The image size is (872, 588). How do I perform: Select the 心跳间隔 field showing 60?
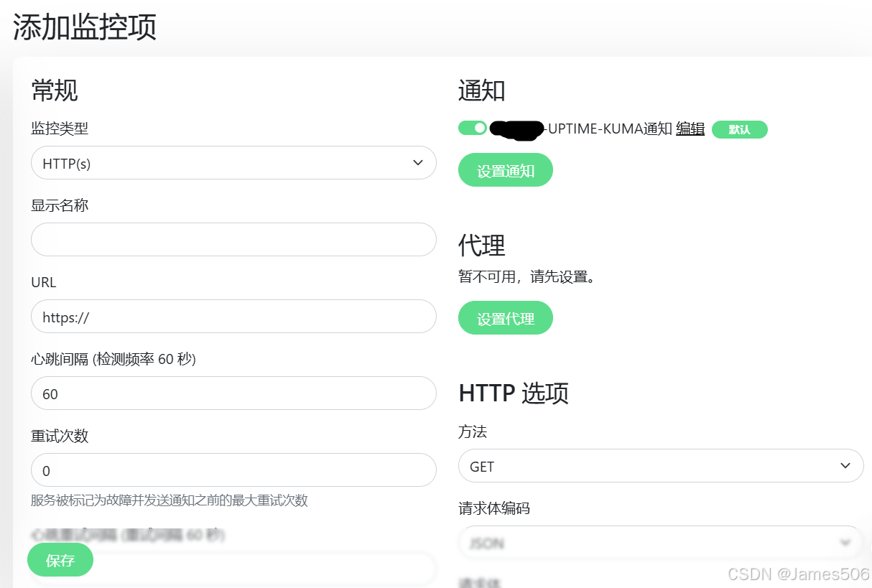pyautogui.click(x=233, y=393)
